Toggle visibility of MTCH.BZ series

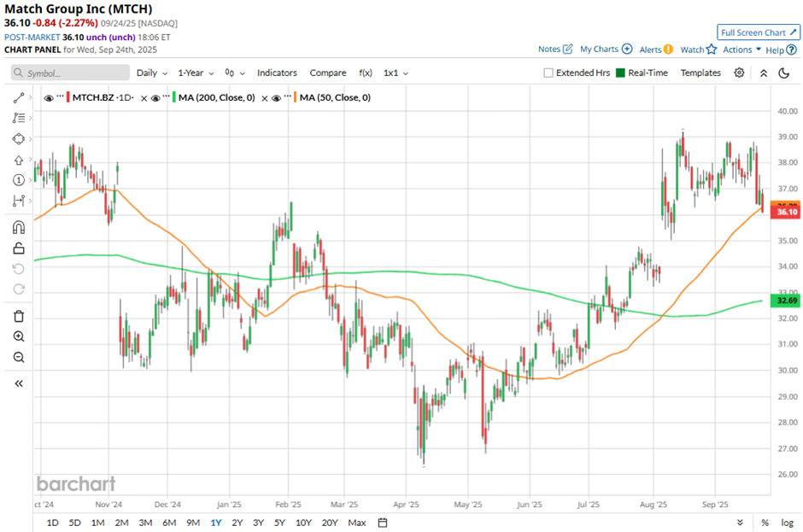point(49,98)
